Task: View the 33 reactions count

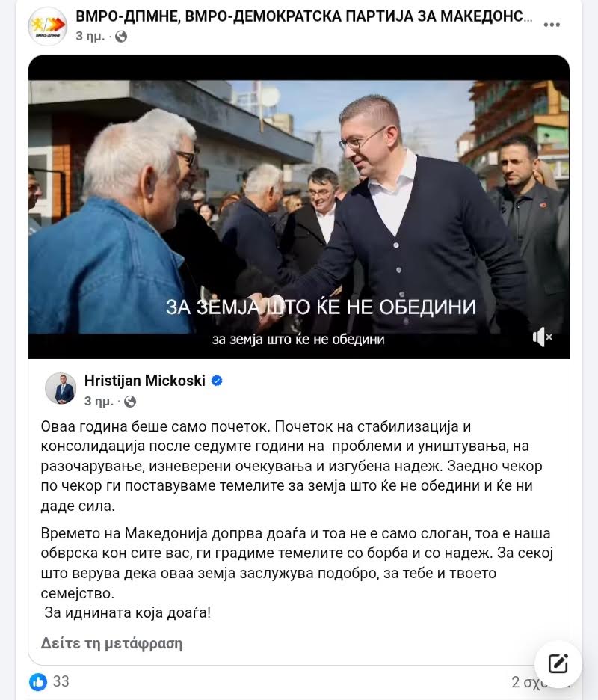Action: (x=61, y=681)
